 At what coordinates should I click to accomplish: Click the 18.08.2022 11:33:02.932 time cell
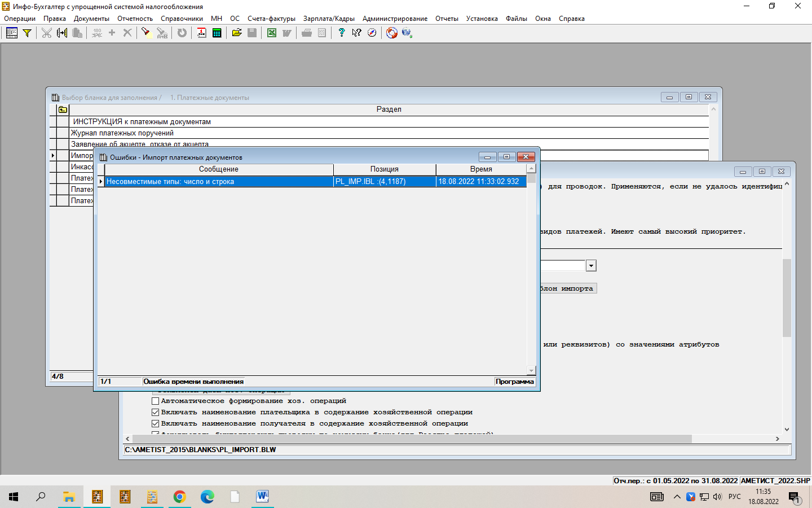tap(481, 182)
